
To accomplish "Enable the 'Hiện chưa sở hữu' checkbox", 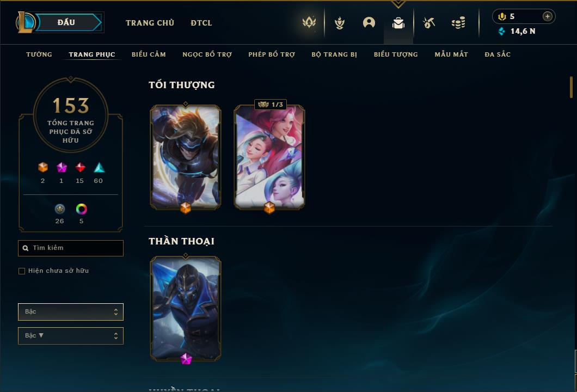I will (x=22, y=271).
